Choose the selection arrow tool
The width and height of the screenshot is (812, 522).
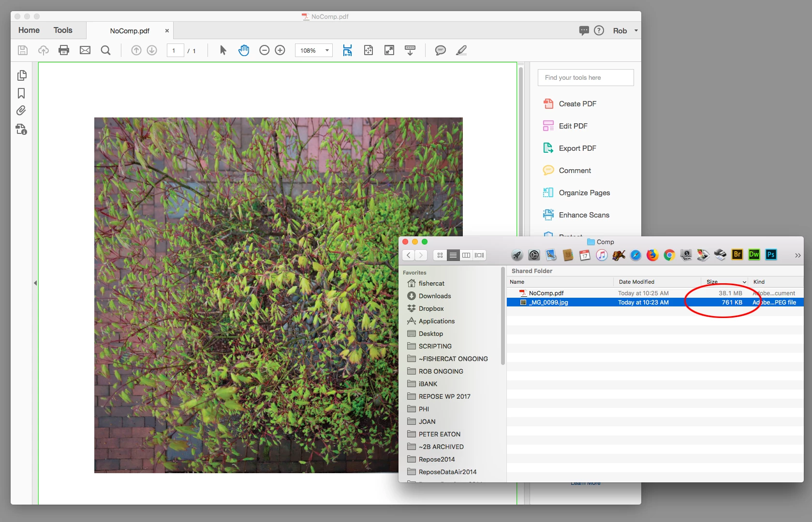[x=223, y=50]
